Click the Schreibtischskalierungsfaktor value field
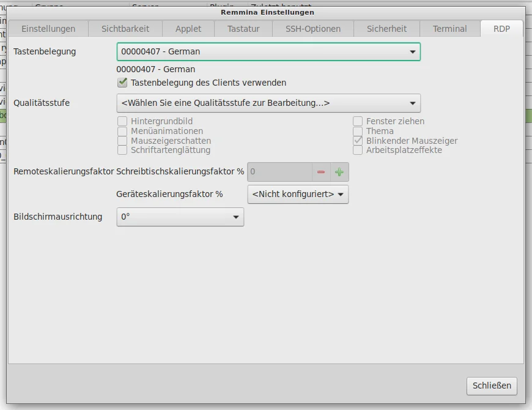Image resolution: width=532 pixels, height=410 pixels. point(279,172)
